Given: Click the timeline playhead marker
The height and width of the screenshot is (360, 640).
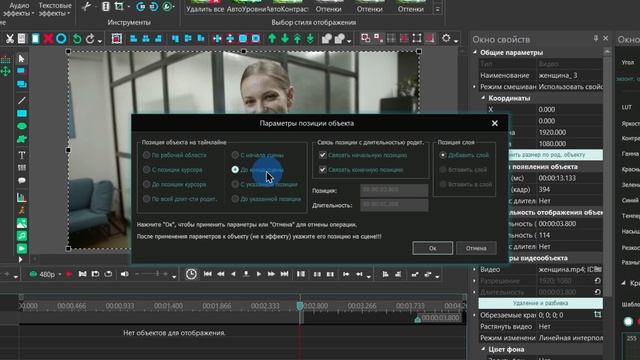Looking at the screenshot, I should [x=300, y=306].
